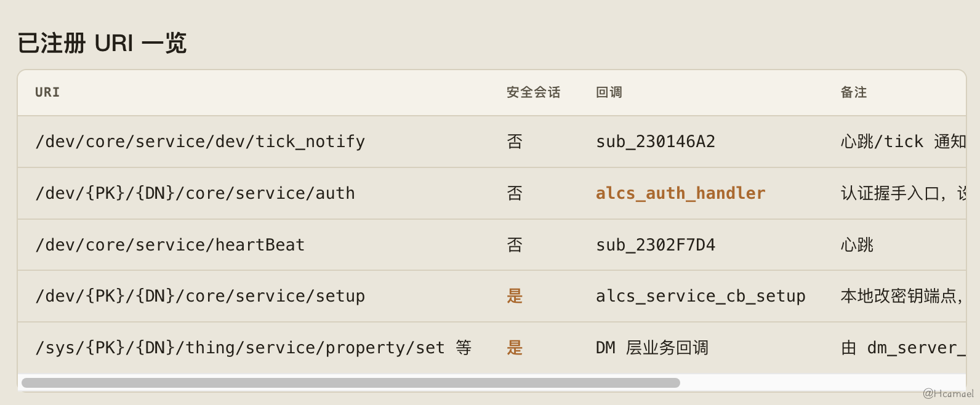Select the /dev/{PK}/{DN}/core/service/auth URI cell
Viewport: 980px width, 405px height.
pyautogui.click(x=195, y=193)
